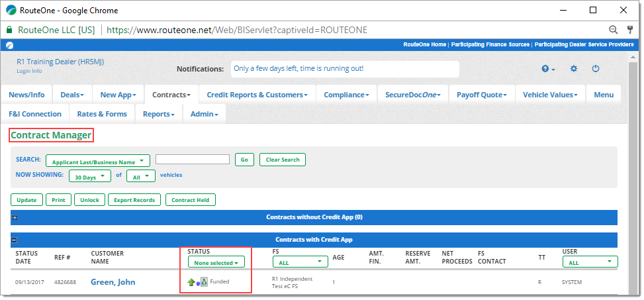Open the Admin menu
The image size is (644, 300).
click(205, 114)
